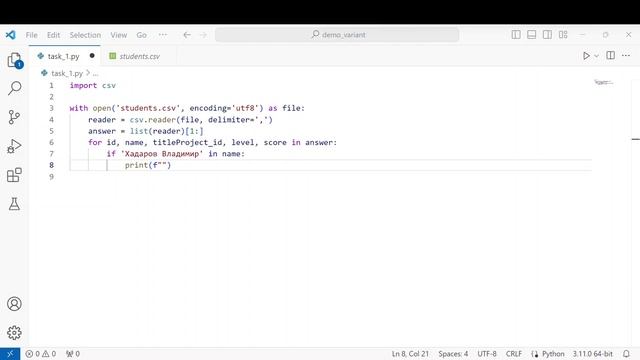This screenshot has height=360, width=640.
Task: Open the Search view
Action: tap(14, 88)
